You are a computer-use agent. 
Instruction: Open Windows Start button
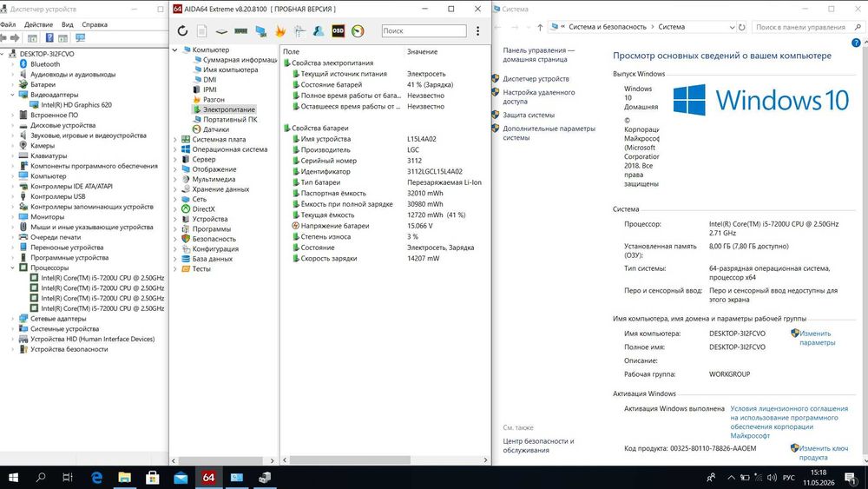click(x=13, y=477)
